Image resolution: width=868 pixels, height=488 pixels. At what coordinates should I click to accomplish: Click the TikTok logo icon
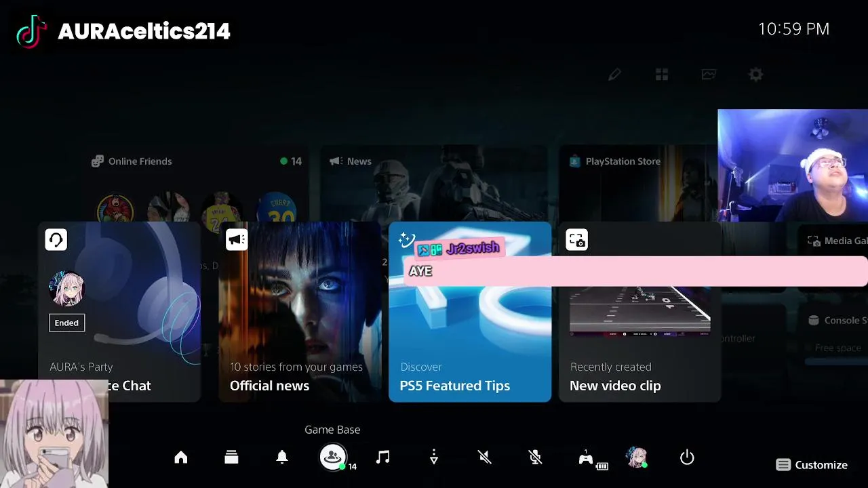point(31,31)
